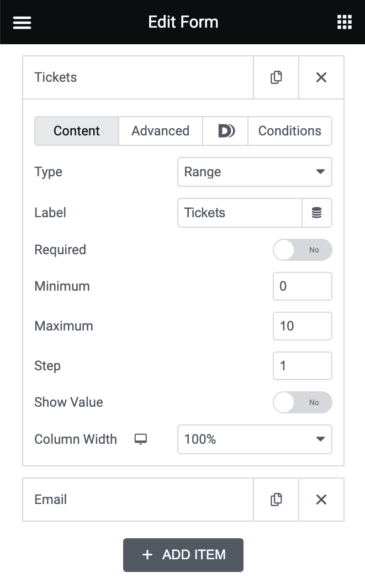
Task: Click the desktop responsive icon for Column Width
Action: tap(141, 439)
